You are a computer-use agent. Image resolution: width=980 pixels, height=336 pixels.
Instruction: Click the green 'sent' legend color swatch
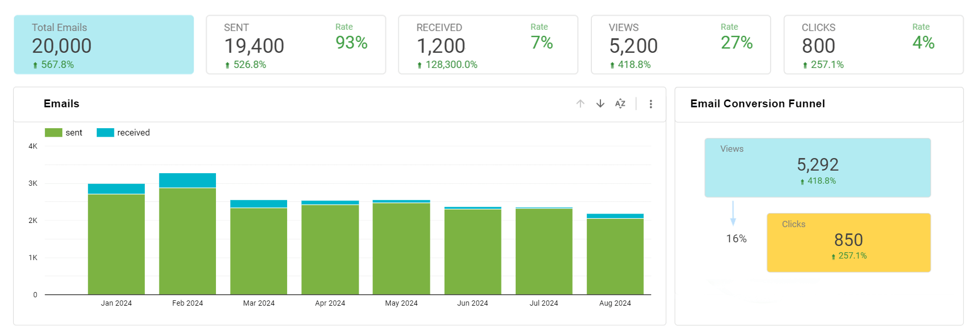tap(53, 133)
